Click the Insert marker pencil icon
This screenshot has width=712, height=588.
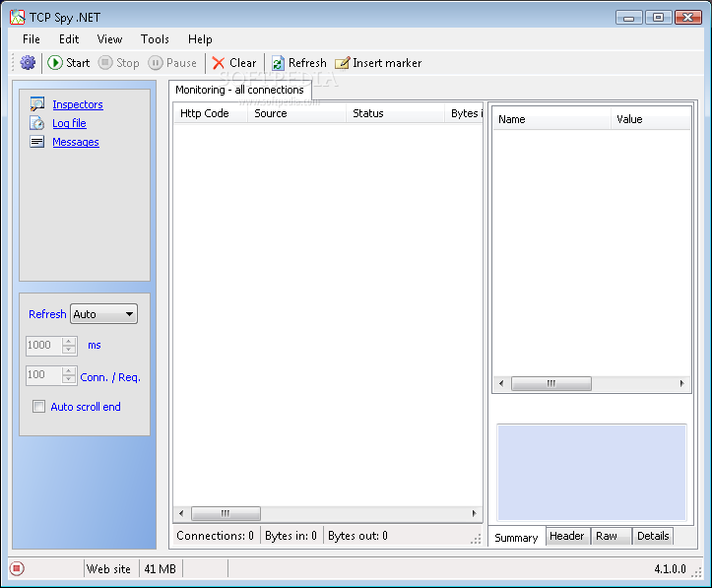click(343, 63)
